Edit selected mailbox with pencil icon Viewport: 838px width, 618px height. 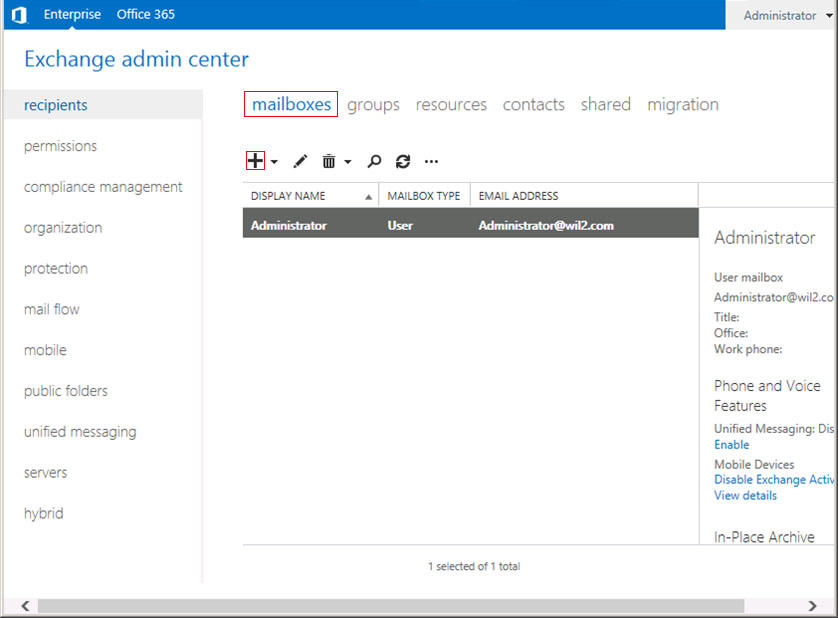point(300,161)
